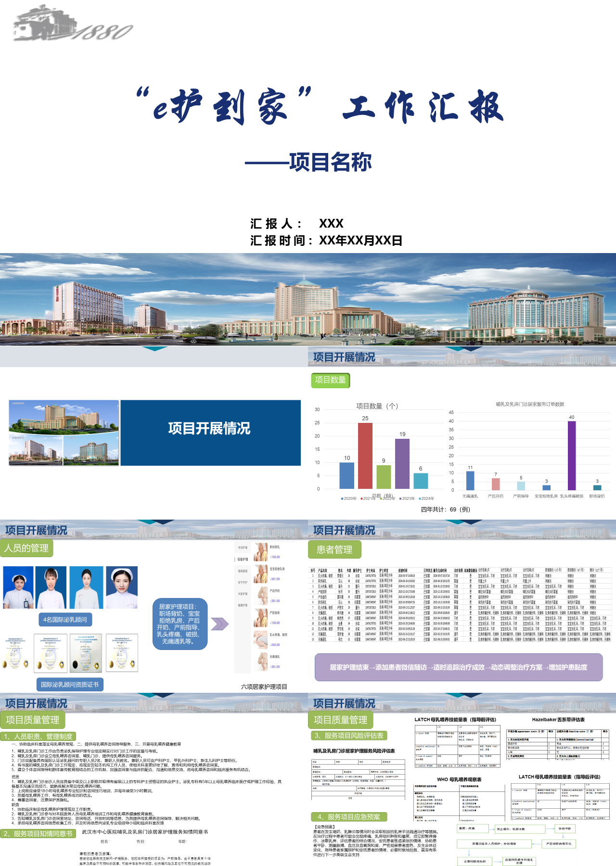Select 专项护理 in the app sidebar
Viewport: 616px width, 866px height.
(x=243, y=548)
